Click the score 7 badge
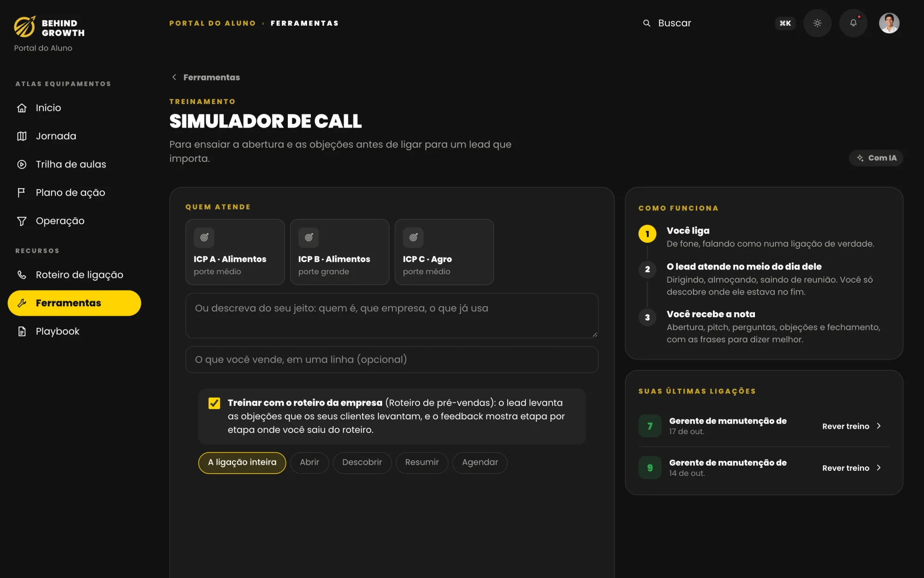The height and width of the screenshot is (578, 924). pyautogui.click(x=650, y=426)
